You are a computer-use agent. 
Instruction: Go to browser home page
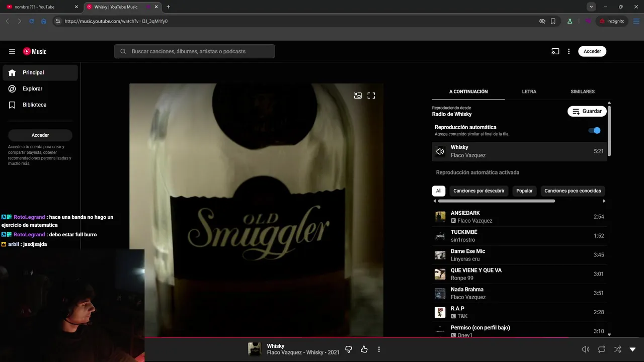point(44,21)
